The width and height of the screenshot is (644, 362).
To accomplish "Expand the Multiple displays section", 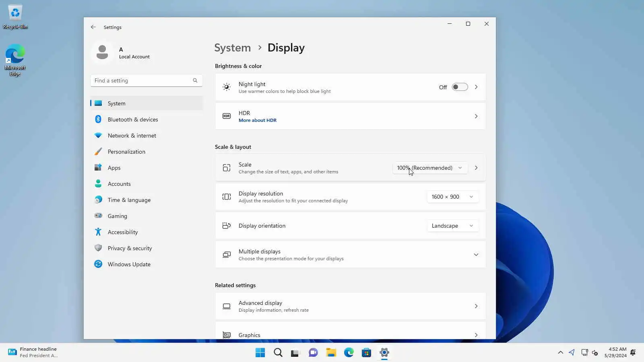I will 476,255.
